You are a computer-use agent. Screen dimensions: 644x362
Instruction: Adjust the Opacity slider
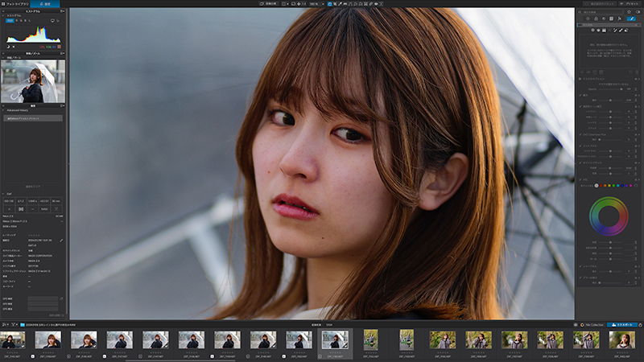tap(611, 89)
